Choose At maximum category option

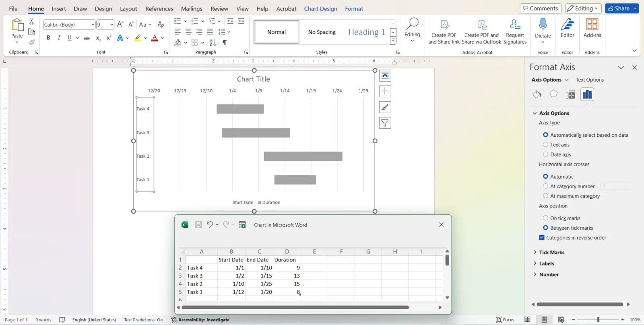pyautogui.click(x=545, y=196)
